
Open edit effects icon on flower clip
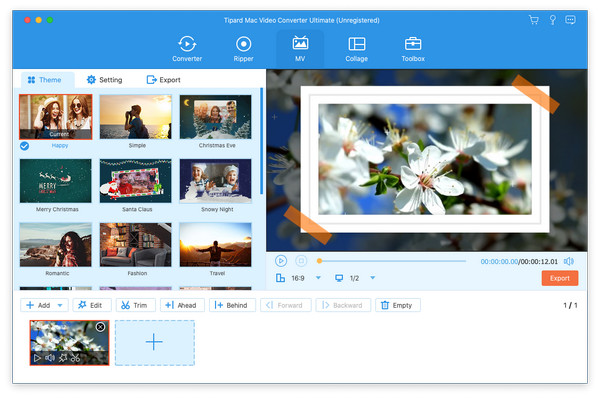63,358
